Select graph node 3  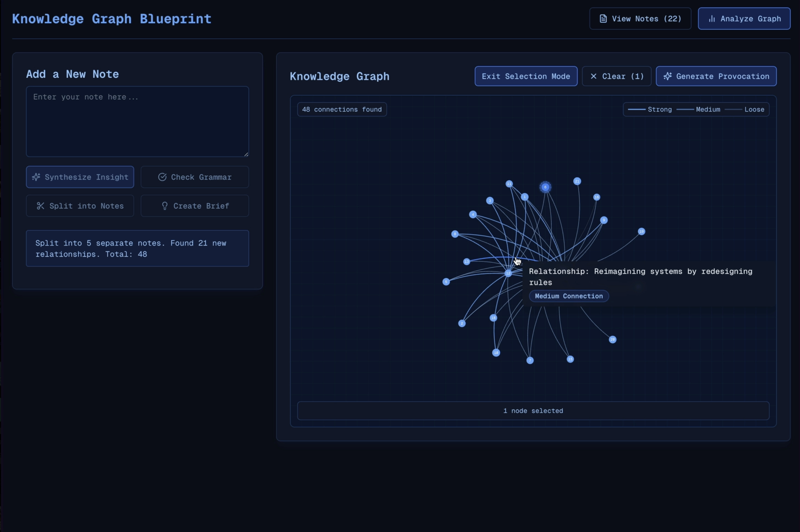[x=490, y=200]
